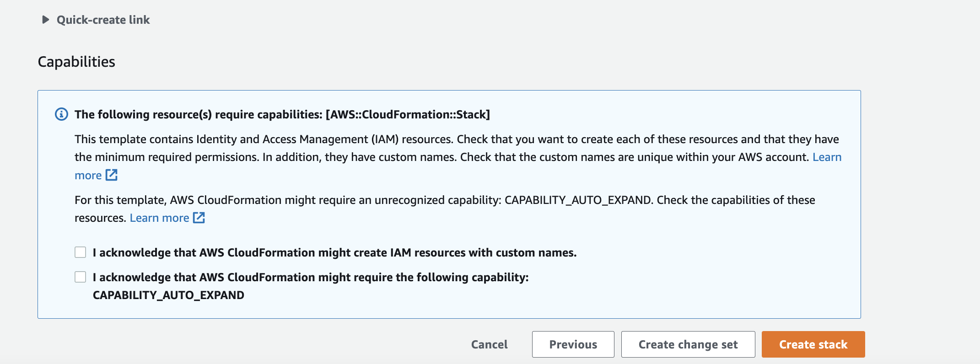
Task: Expand the Quick-create link section
Action: click(x=45, y=20)
